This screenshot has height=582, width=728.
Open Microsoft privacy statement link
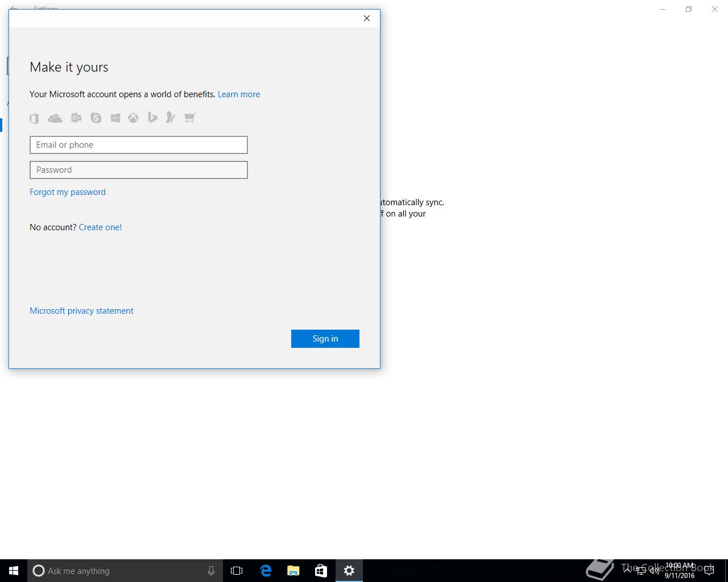pos(81,311)
